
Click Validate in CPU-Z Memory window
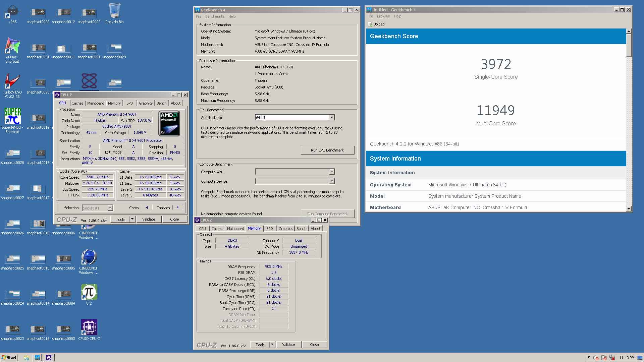[288, 345]
